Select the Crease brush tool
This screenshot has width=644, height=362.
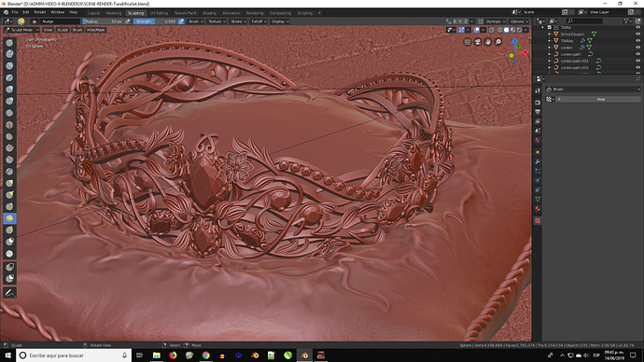(x=9, y=113)
